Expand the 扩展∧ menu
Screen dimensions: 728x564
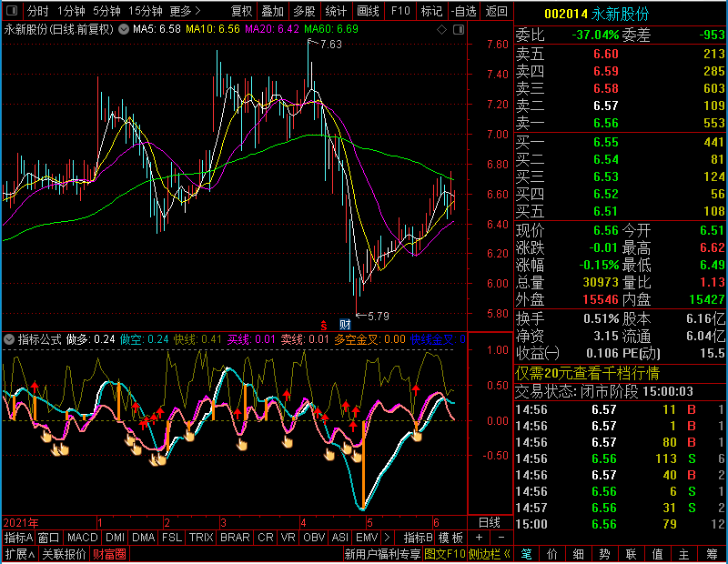20,554
